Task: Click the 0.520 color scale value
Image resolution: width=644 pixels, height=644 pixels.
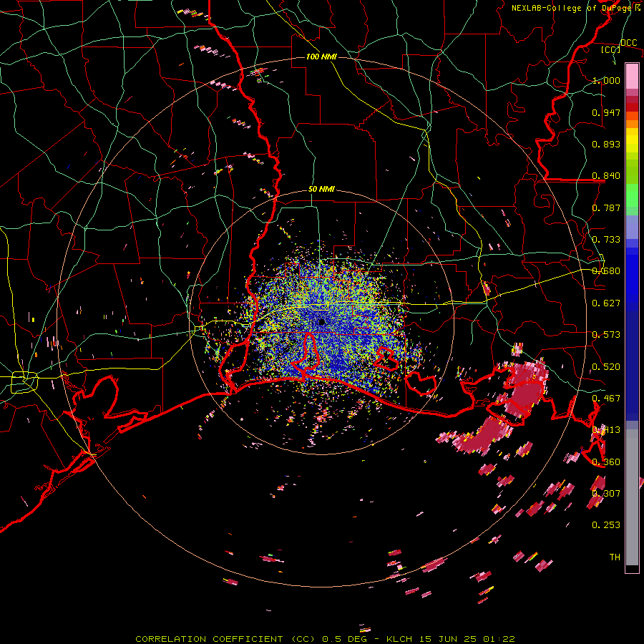Action: (606, 367)
